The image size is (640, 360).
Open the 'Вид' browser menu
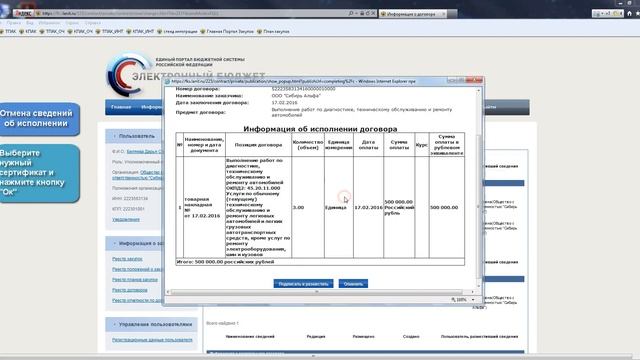30,23
